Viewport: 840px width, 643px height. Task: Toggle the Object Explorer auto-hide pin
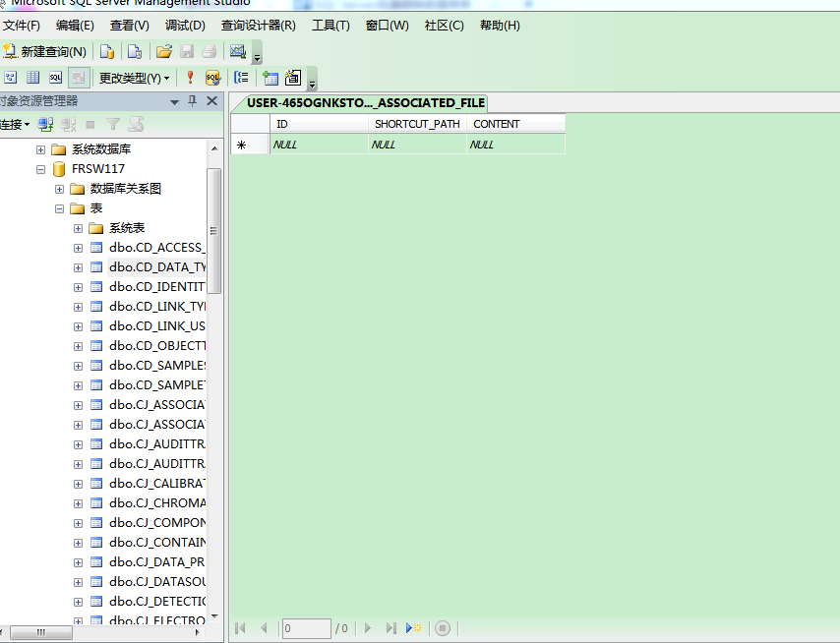(193, 100)
